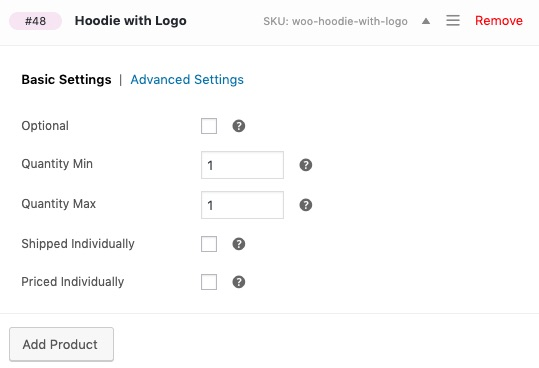
Task: Click the #48 product ID badge
Action: [x=35, y=21]
